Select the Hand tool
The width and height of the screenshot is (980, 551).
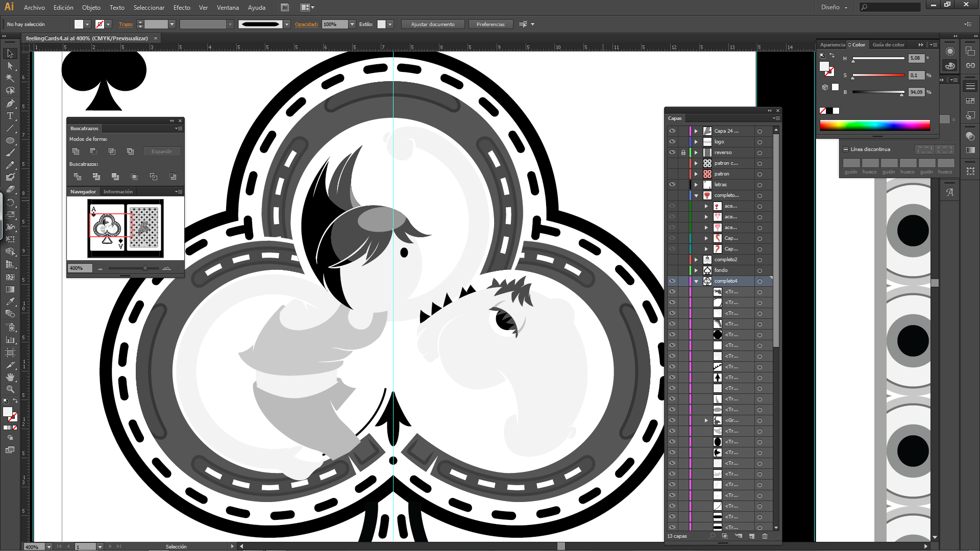[x=10, y=377]
